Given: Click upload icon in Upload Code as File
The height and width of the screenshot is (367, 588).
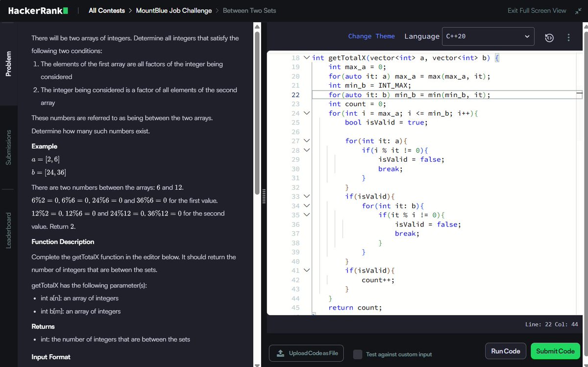Looking at the screenshot, I should click(280, 353).
